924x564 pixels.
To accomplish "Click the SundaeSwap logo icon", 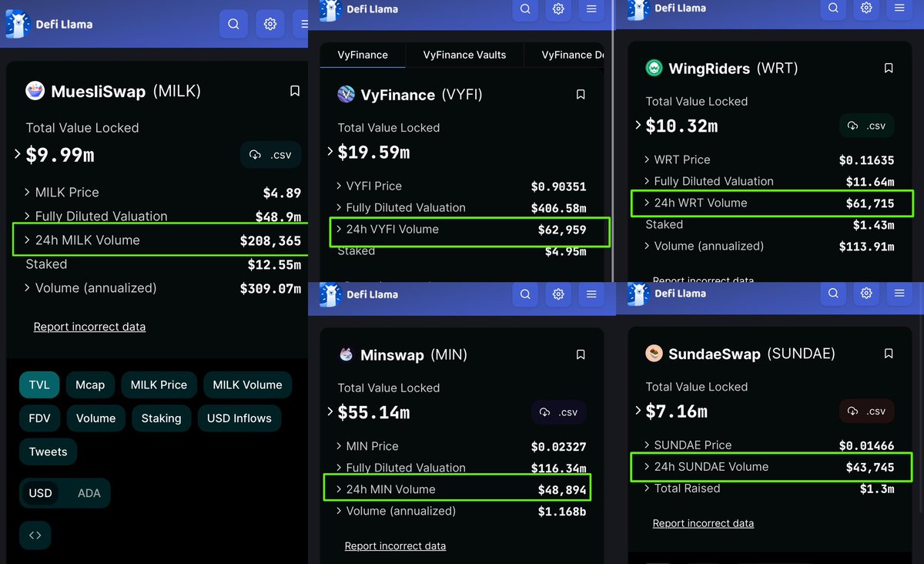I will 654,354.
